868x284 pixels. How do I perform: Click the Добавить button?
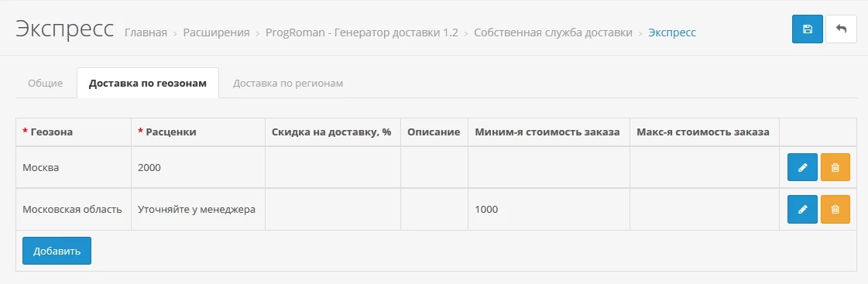point(57,251)
